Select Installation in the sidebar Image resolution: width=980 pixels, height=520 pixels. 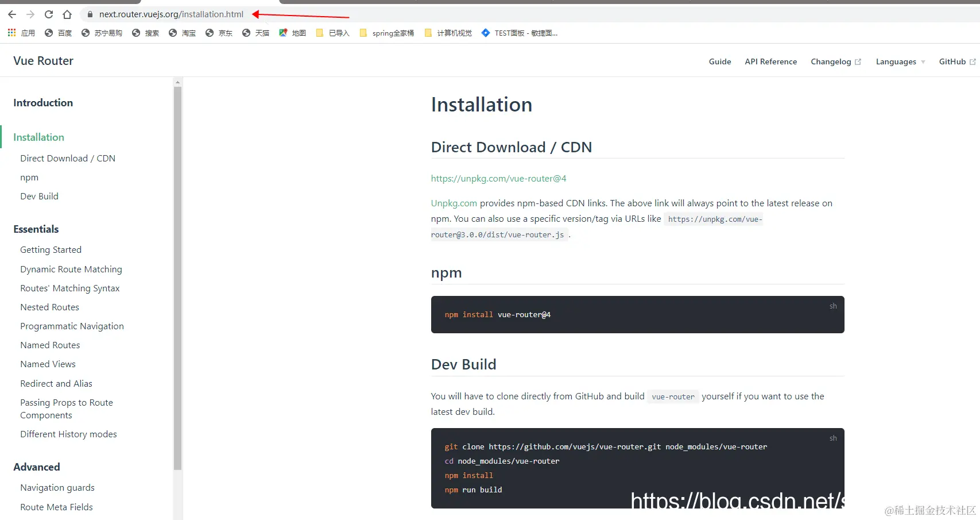(x=38, y=137)
